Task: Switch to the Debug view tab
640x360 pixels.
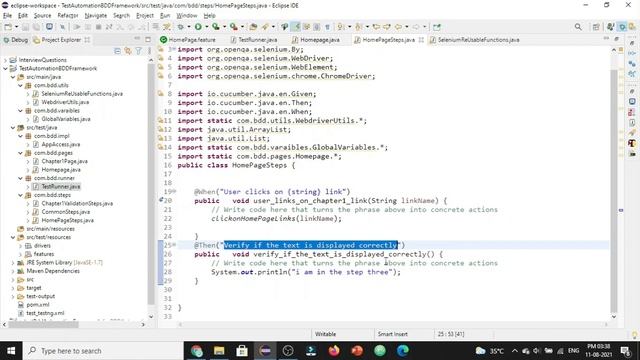Action: click(16, 40)
